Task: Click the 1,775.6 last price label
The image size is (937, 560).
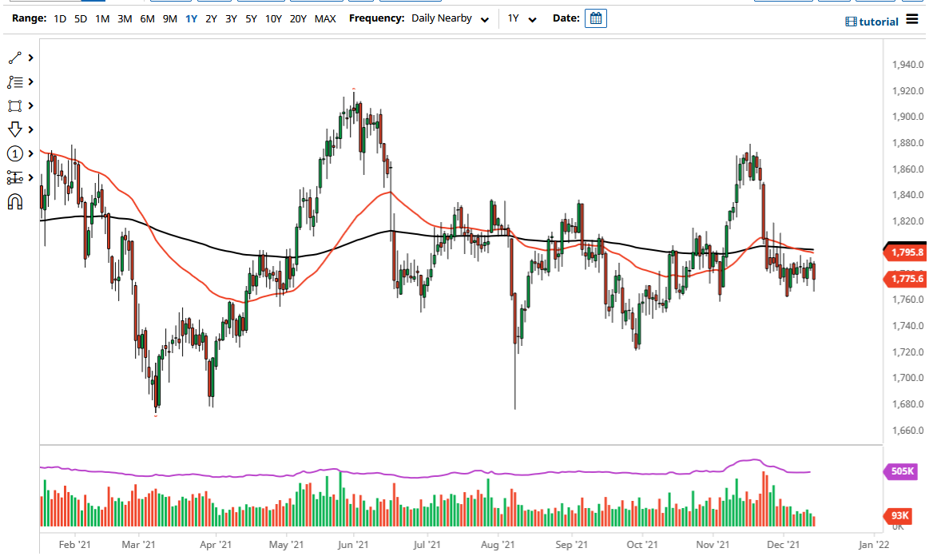Action: pyautogui.click(x=906, y=279)
